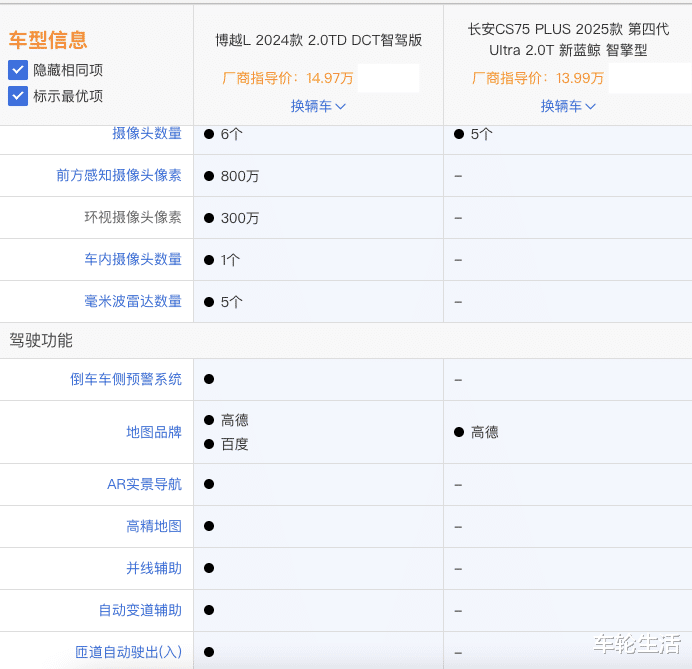The width and height of the screenshot is (692, 669).
Task: Open the 并线辅助 link
Action: [x=154, y=568]
